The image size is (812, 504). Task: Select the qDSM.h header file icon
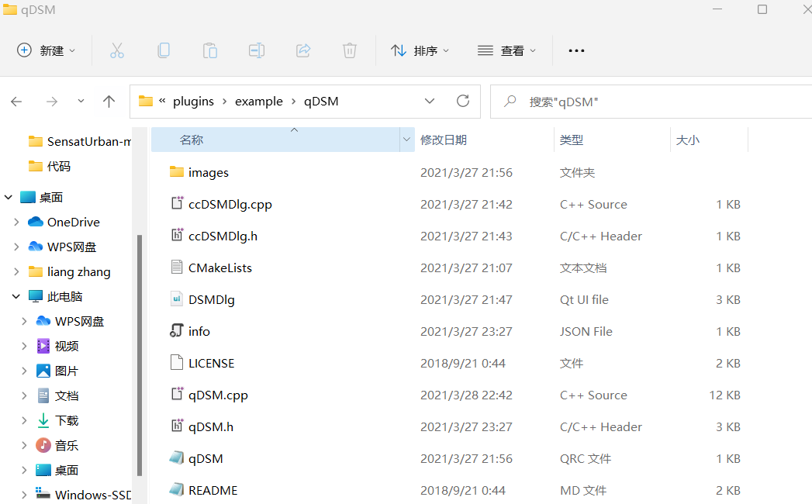point(177,426)
